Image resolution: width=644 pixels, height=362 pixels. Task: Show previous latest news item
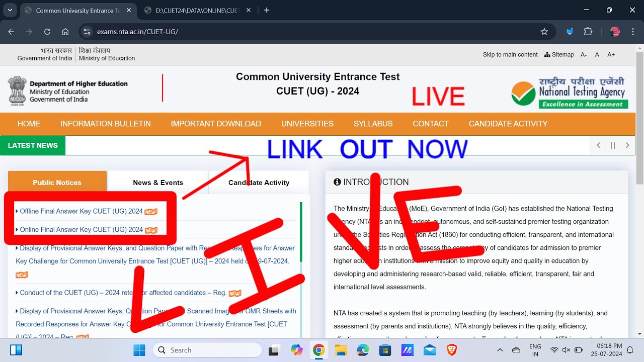tap(598, 145)
